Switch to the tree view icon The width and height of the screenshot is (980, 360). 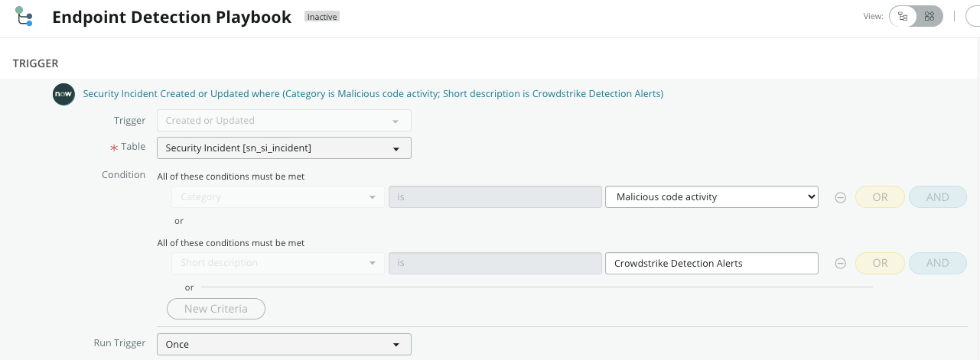(x=903, y=16)
